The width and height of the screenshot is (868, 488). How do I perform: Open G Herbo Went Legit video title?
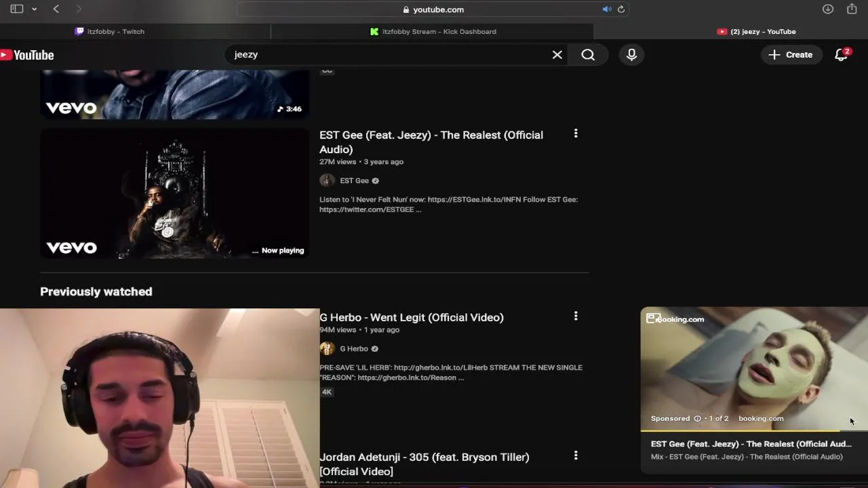(x=412, y=317)
